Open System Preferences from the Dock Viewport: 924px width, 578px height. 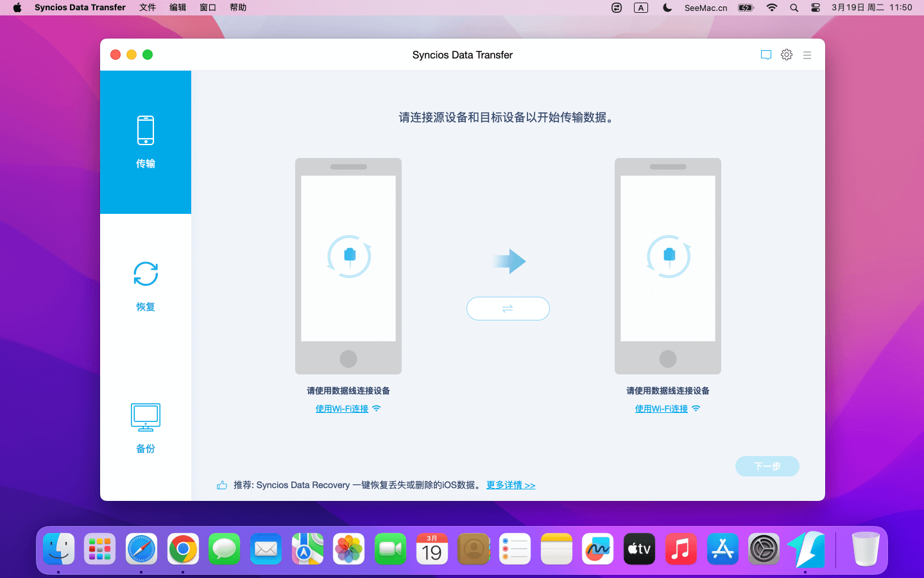click(x=764, y=549)
